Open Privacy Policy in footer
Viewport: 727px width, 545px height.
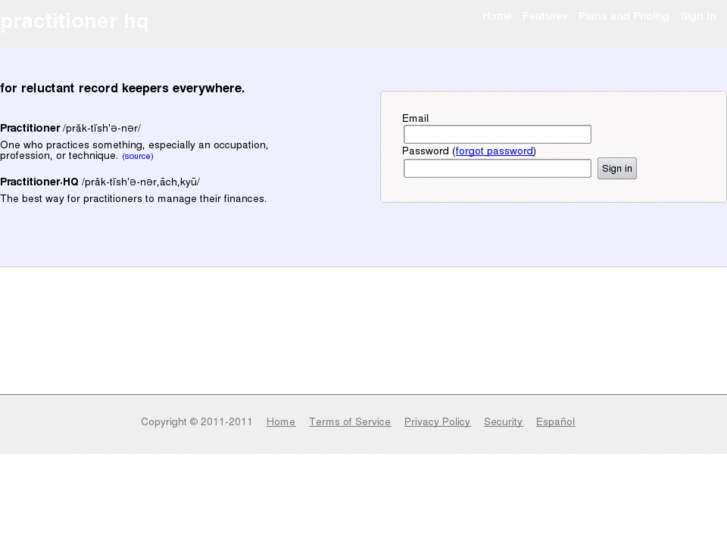tap(437, 422)
